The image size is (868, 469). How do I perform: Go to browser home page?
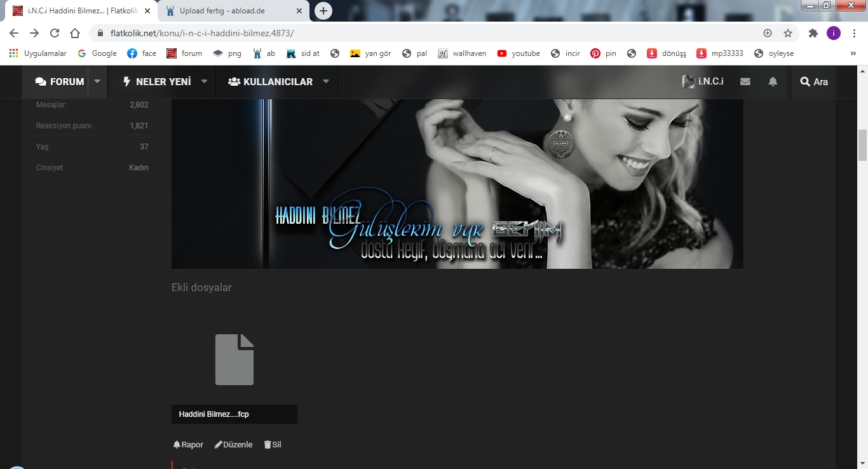click(75, 33)
